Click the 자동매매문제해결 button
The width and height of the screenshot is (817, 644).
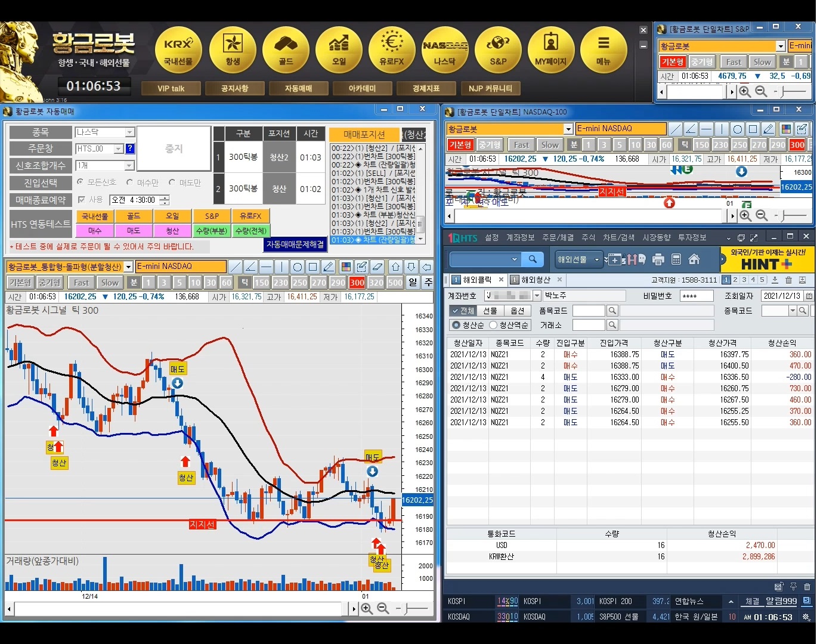click(x=295, y=244)
